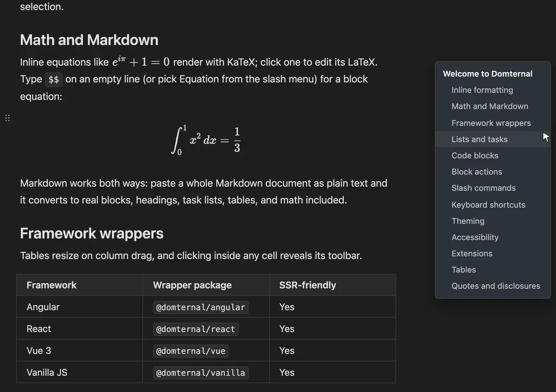
Task: Jump to Block actions section
Action: (x=477, y=172)
